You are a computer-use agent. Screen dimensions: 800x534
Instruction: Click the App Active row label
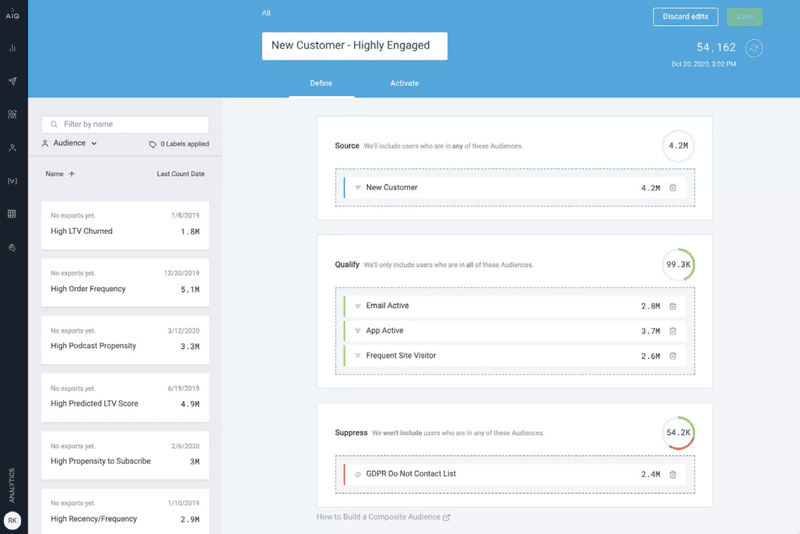click(x=385, y=330)
